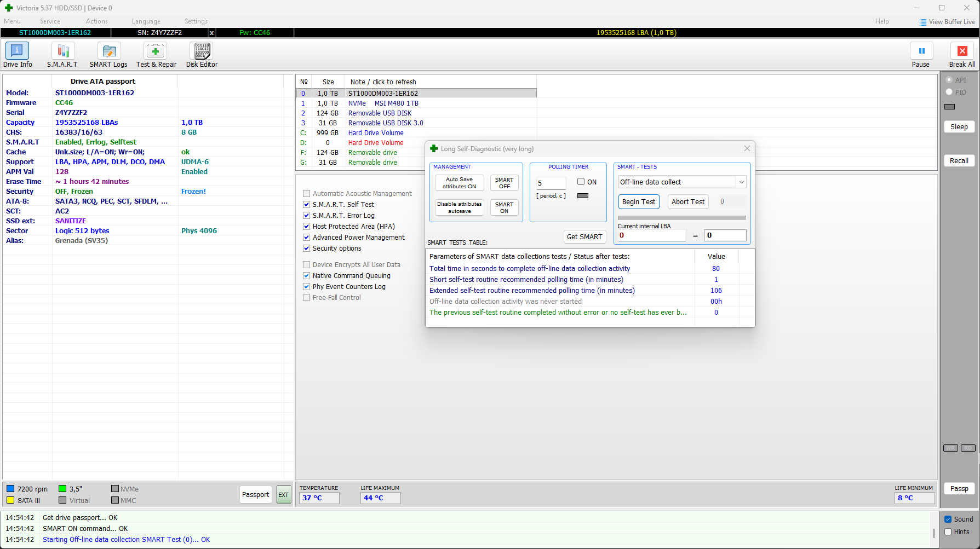Click the Break All icon
Viewport: 980px width, 549px height.
962,51
